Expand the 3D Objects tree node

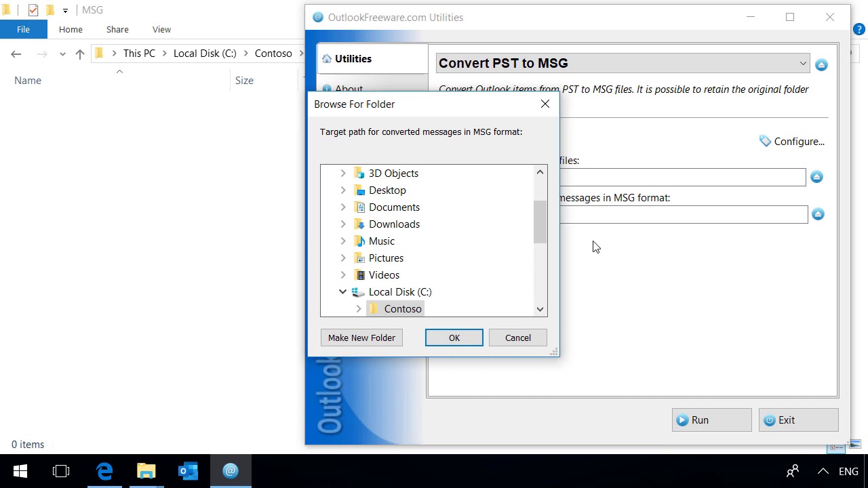click(x=343, y=174)
